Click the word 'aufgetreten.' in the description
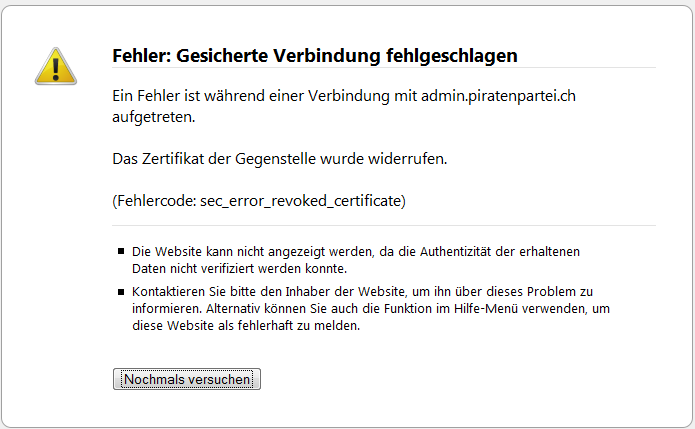This screenshot has height=429, width=695. pyautogui.click(x=153, y=117)
